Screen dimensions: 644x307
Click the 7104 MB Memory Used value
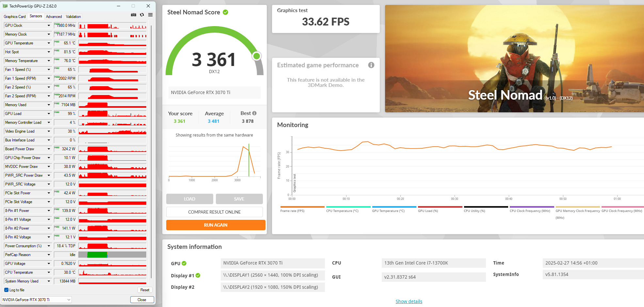(x=65, y=105)
